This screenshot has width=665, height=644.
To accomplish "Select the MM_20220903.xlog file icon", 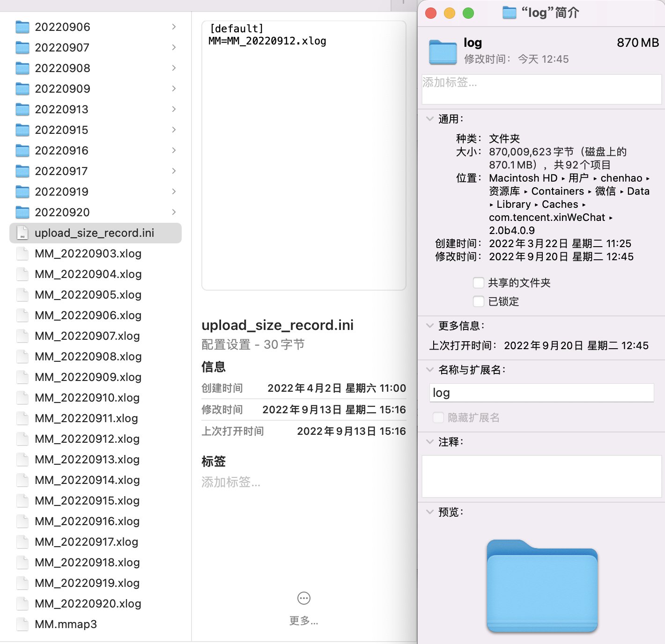I will [x=22, y=253].
